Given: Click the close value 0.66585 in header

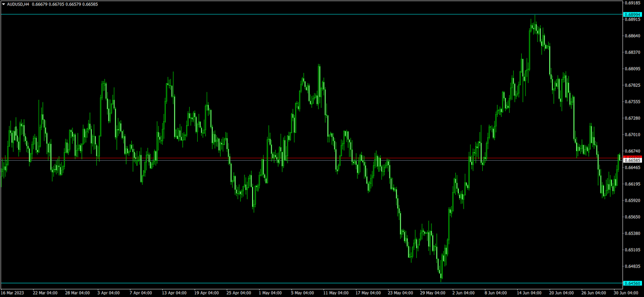Looking at the screenshot, I should [x=90, y=4].
